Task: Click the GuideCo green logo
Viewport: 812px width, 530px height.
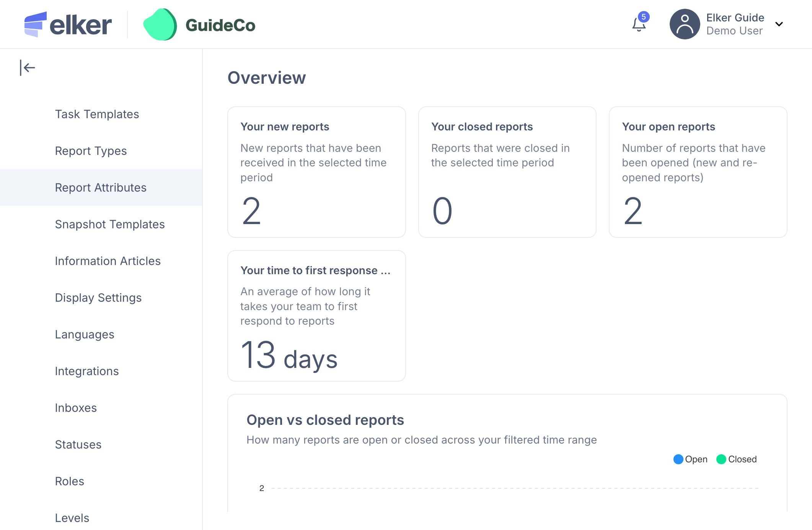Action: [160, 25]
